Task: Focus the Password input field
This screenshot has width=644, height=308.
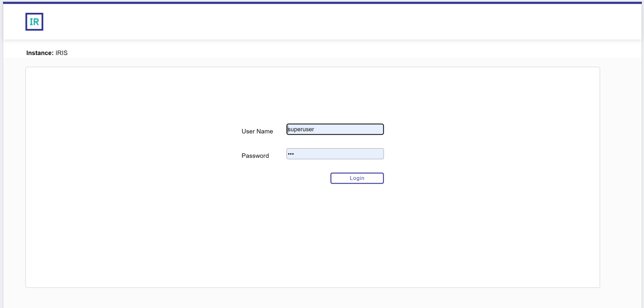Action: click(x=335, y=154)
